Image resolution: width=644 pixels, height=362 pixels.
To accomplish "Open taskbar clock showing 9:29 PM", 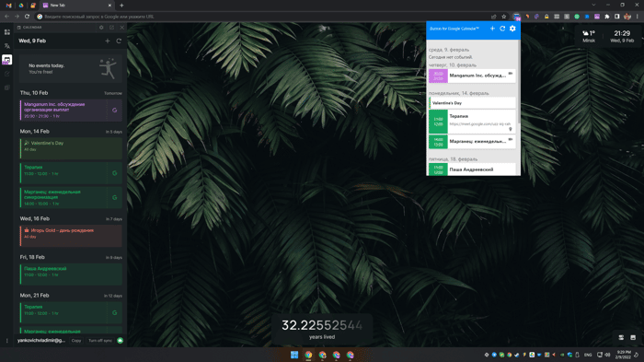I will (623, 355).
